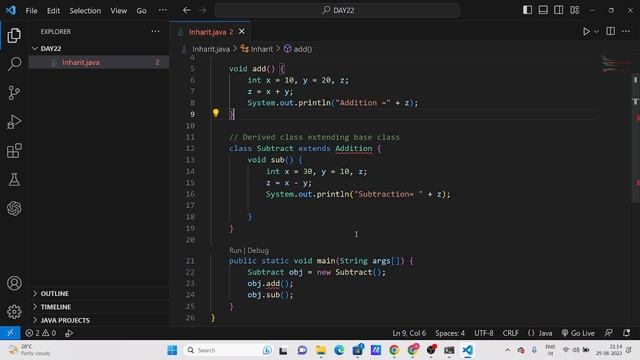Click the lightbulb code action on line 9

216,113
